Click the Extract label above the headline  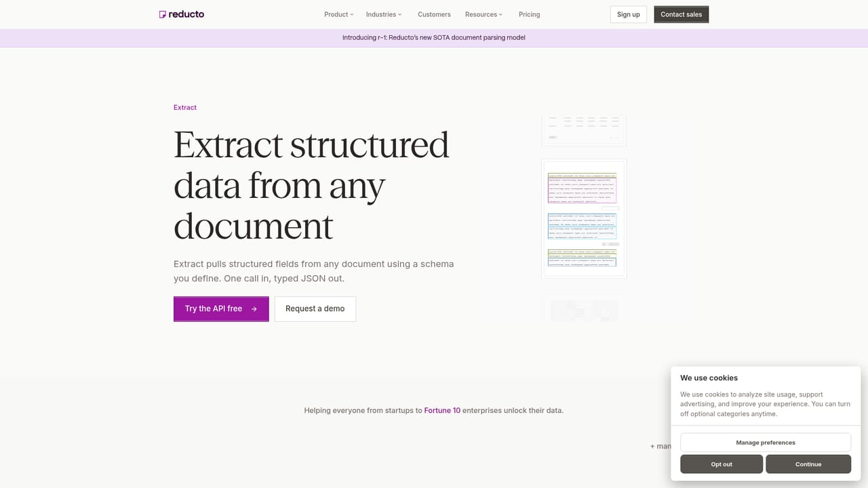[185, 108]
